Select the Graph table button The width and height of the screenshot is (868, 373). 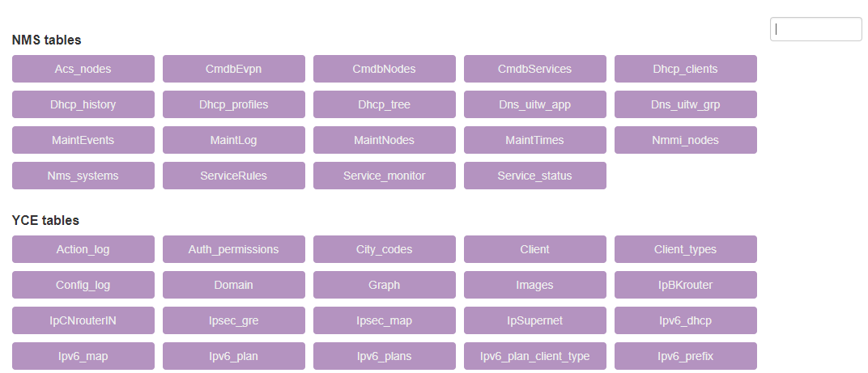[x=384, y=285]
